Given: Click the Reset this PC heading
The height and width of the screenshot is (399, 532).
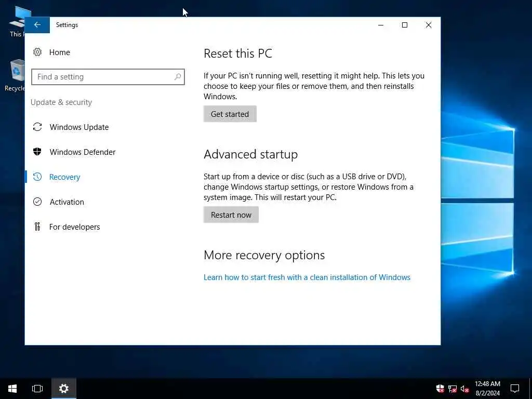Looking at the screenshot, I should pyautogui.click(x=238, y=54).
